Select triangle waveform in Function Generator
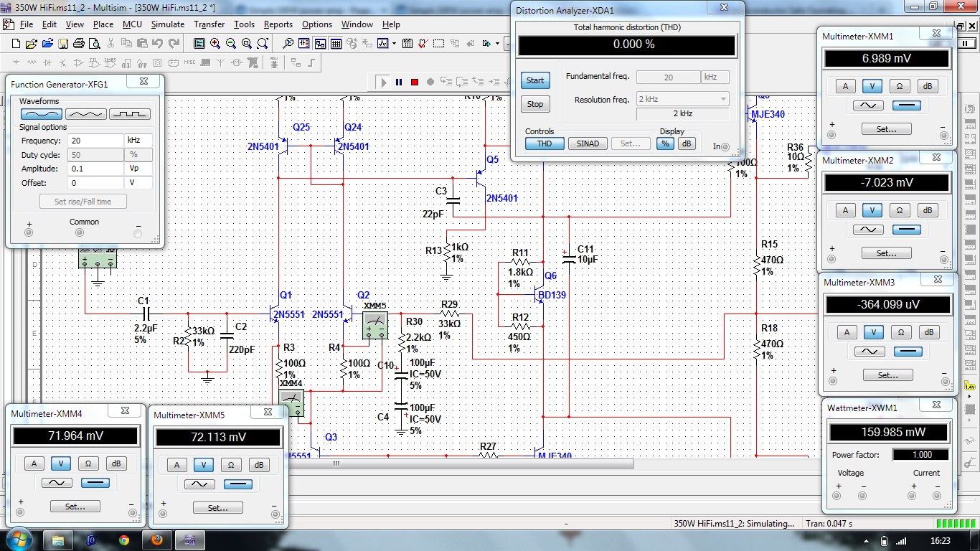This screenshot has height=551, width=980. click(x=86, y=114)
